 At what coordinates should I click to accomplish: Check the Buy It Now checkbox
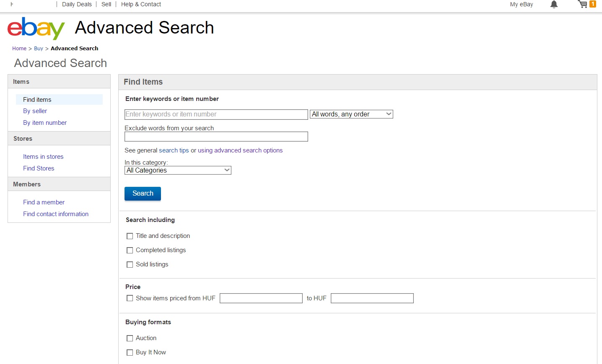[x=130, y=353]
